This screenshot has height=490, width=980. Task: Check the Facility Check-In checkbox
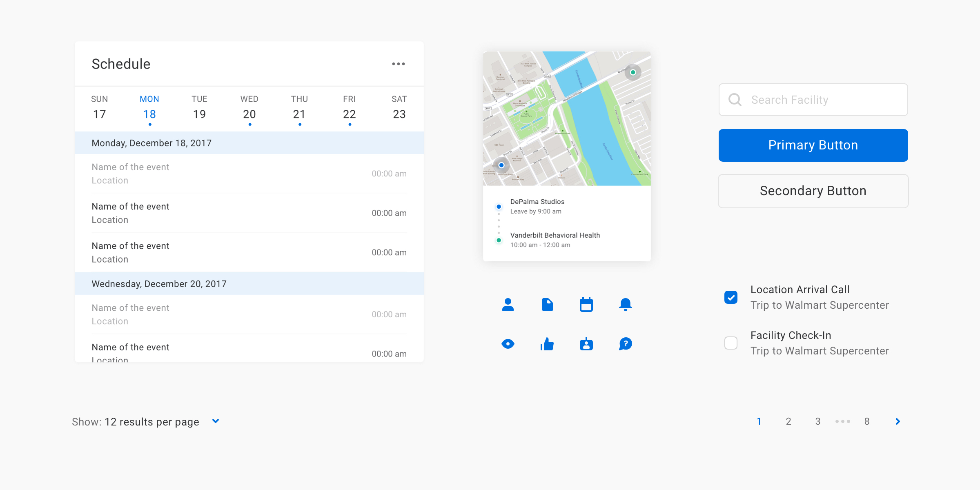(x=731, y=343)
